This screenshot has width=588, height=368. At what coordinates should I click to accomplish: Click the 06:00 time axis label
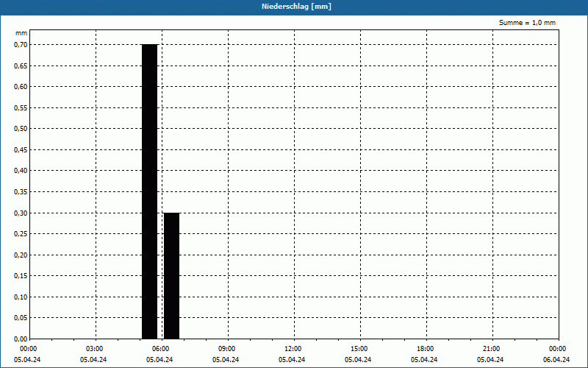pos(160,349)
